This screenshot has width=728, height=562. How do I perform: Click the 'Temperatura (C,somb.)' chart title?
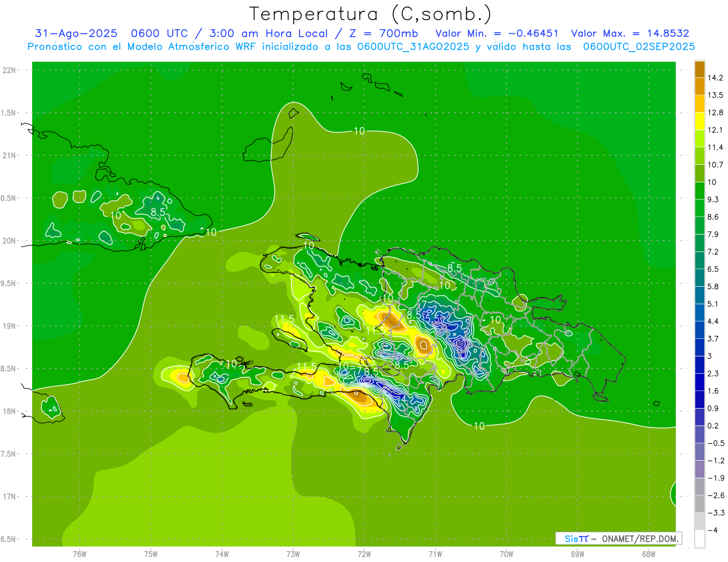tap(370, 14)
